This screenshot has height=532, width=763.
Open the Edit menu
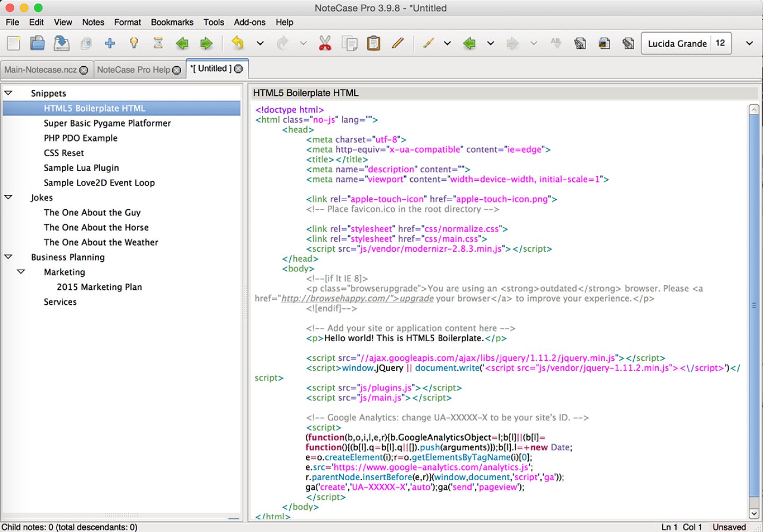coord(37,22)
